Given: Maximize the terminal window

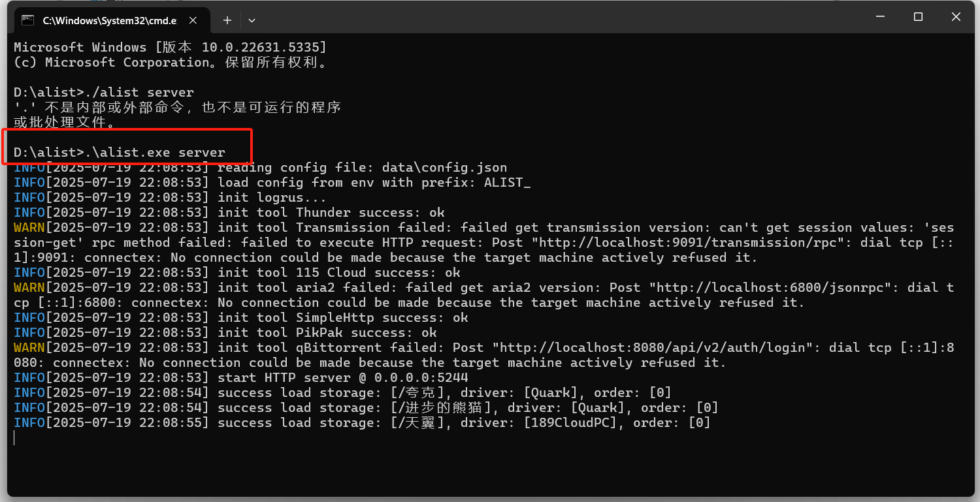Looking at the screenshot, I should (x=918, y=17).
